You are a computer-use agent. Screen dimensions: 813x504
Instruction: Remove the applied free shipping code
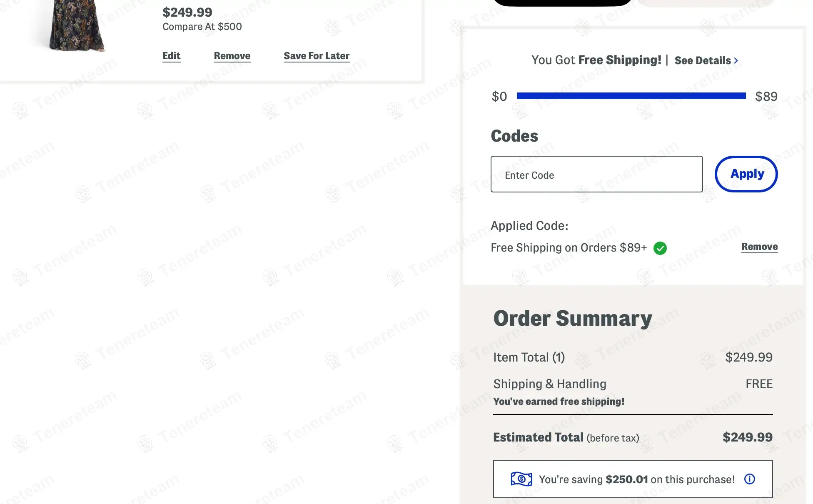759,247
